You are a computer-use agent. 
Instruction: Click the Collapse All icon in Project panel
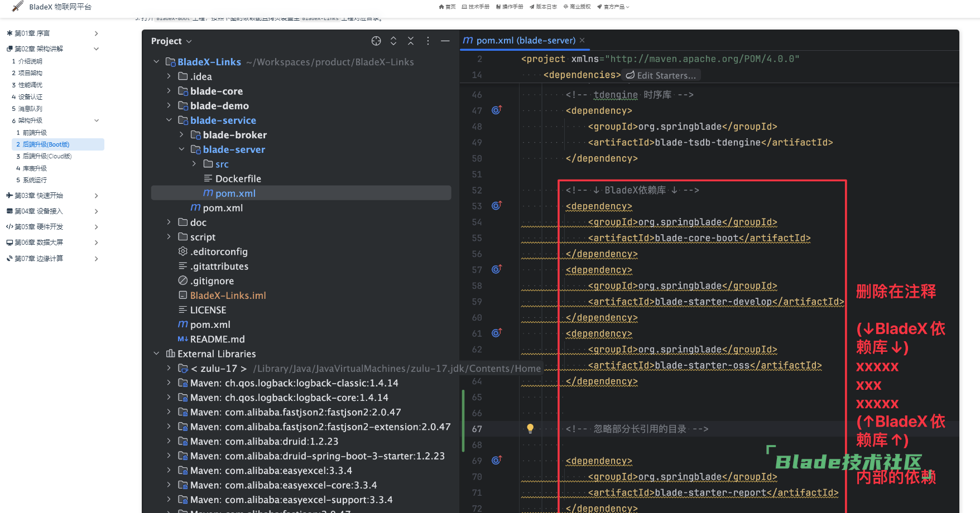[411, 41]
